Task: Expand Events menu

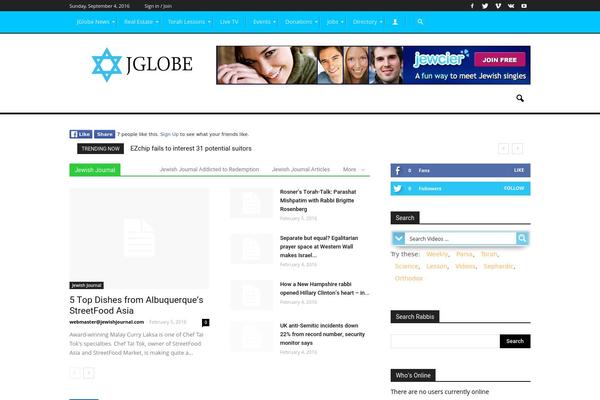Action: [x=264, y=22]
